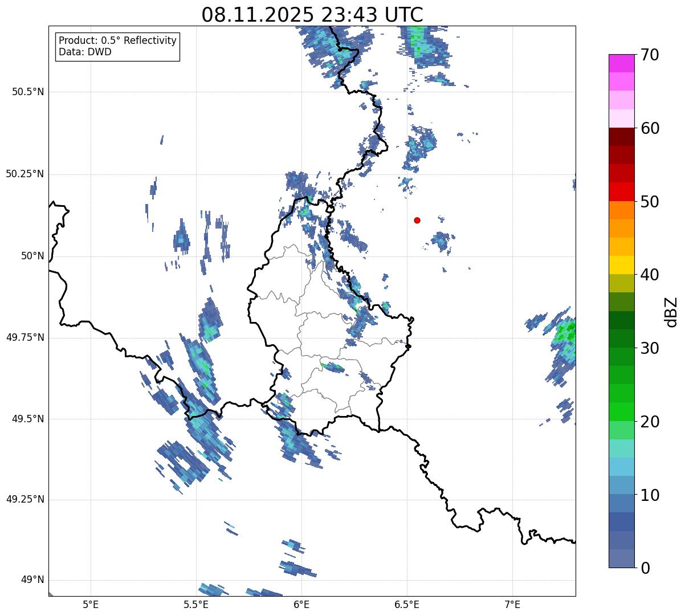Image resolution: width=685 pixels, height=616 pixels.
Task: Click the 'Data: DWD' legend line
Action: (85, 52)
